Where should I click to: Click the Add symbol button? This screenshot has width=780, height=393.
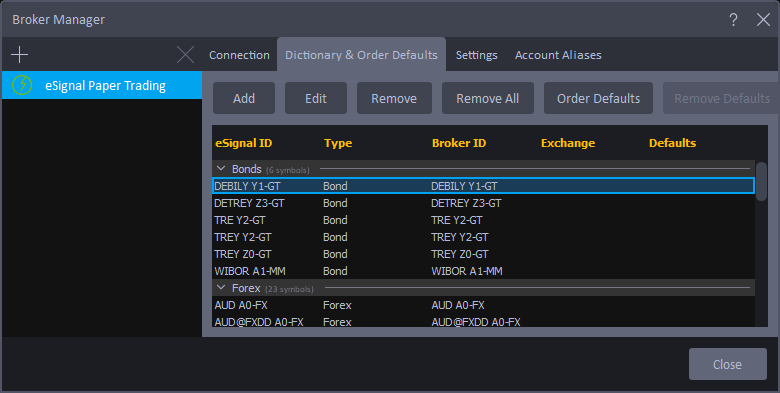click(x=244, y=98)
